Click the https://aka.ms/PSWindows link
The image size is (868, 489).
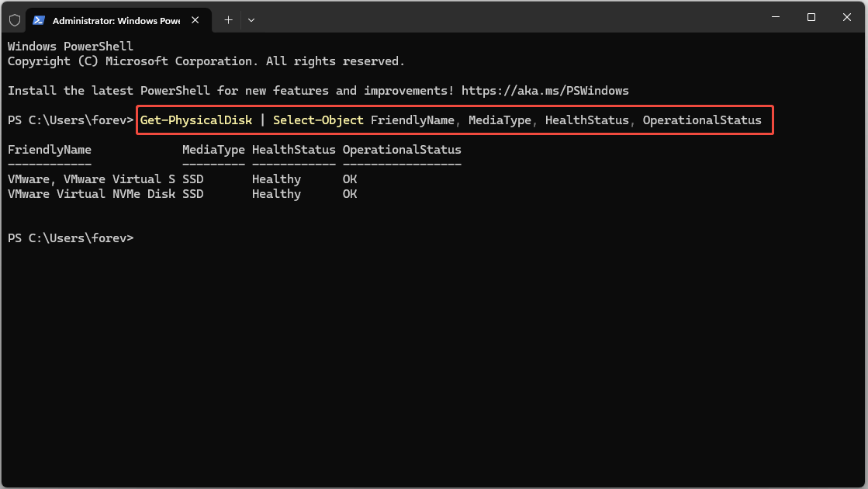545,90
